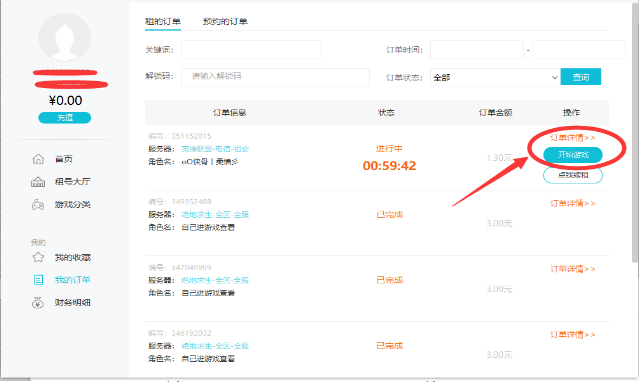
Task: Click the 租号大厅 hall icon
Action: click(x=38, y=182)
